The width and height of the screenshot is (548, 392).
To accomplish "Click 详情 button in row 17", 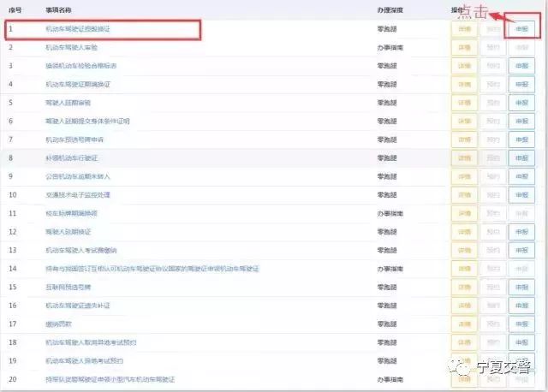I will [464, 324].
